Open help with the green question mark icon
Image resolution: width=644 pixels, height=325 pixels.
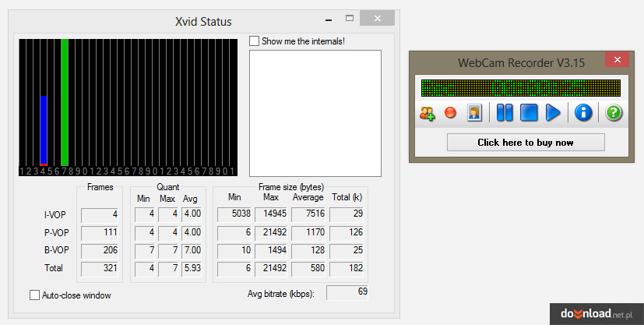point(614,112)
